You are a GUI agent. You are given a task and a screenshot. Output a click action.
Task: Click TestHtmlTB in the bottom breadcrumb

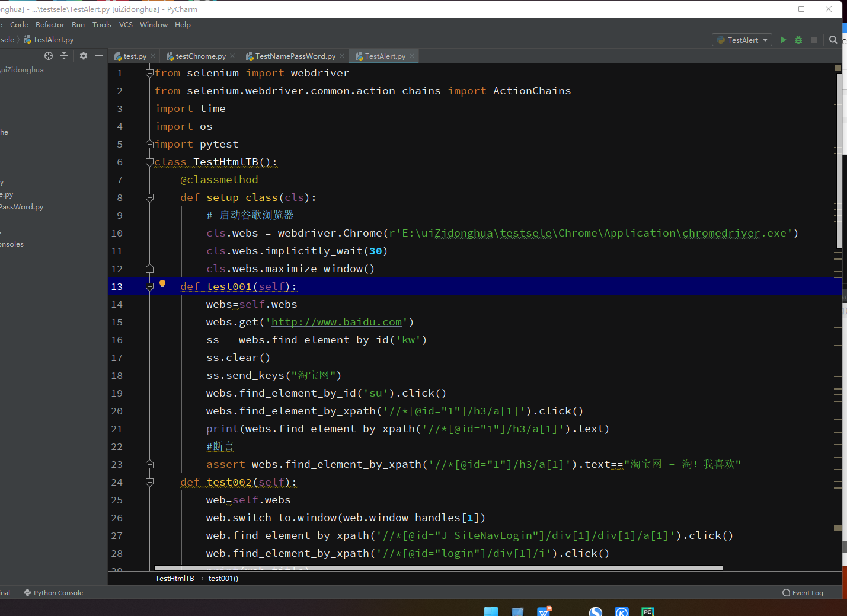click(x=174, y=579)
